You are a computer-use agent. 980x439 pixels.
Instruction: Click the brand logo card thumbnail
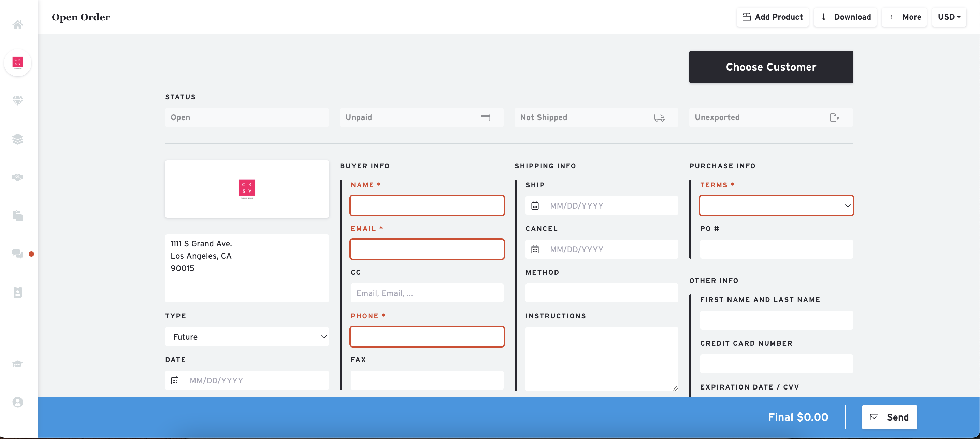click(x=247, y=189)
